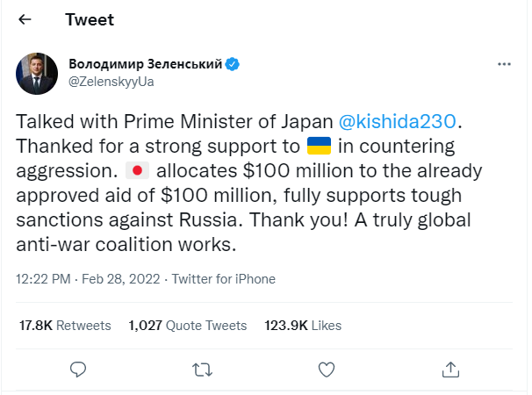
Task: View the 17.8K Retweets list
Action: [65, 325]
